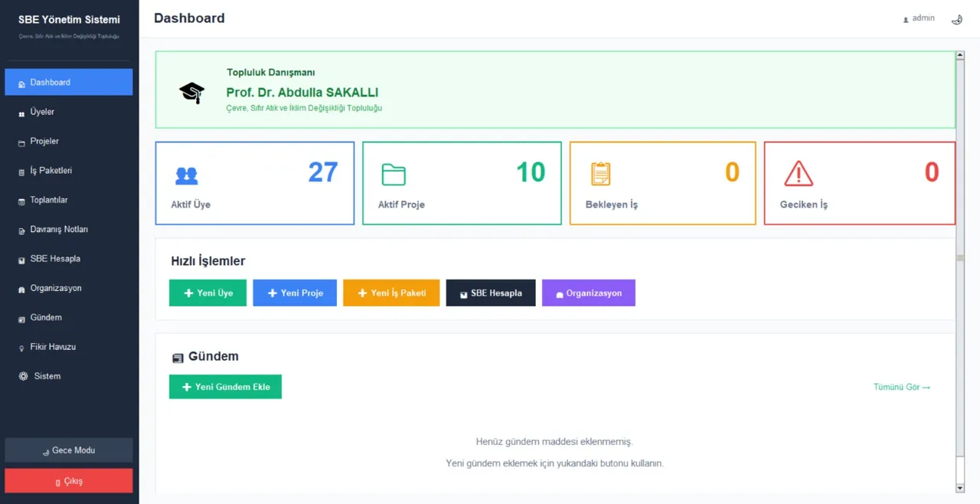Click the Geciken İş count 0
This screenshot has height=504, width=980.
coord(932,172)
